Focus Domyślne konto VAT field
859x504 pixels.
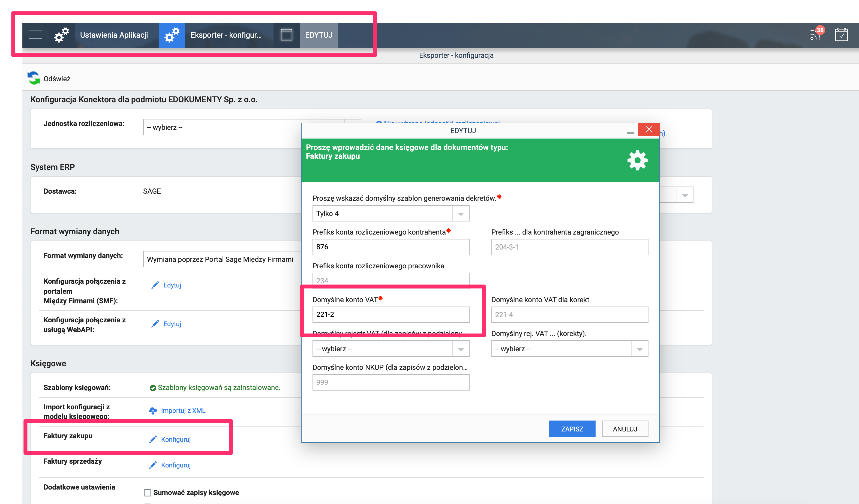[391, 314]
